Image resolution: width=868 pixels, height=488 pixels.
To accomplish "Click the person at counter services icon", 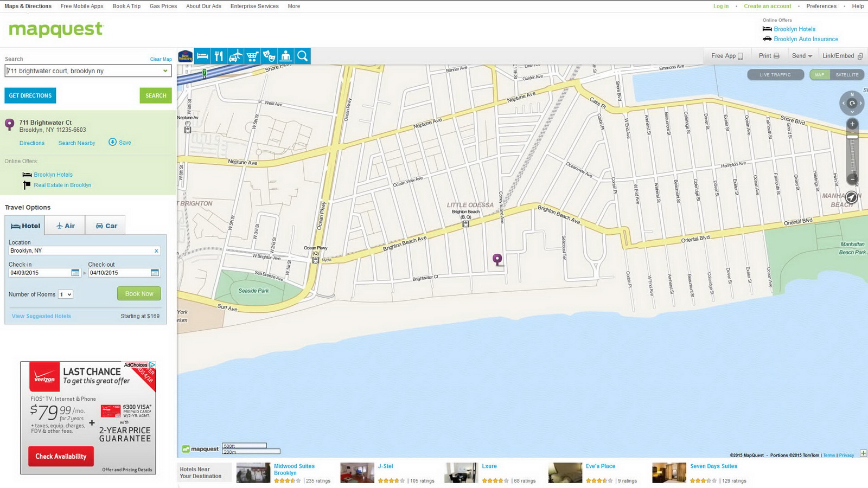I will (x=286, y=56).
